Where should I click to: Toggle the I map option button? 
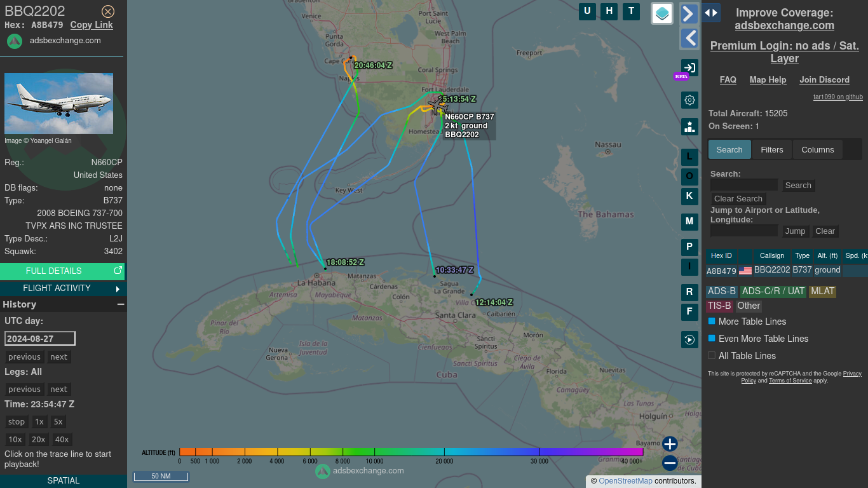[x=689, y=267]
